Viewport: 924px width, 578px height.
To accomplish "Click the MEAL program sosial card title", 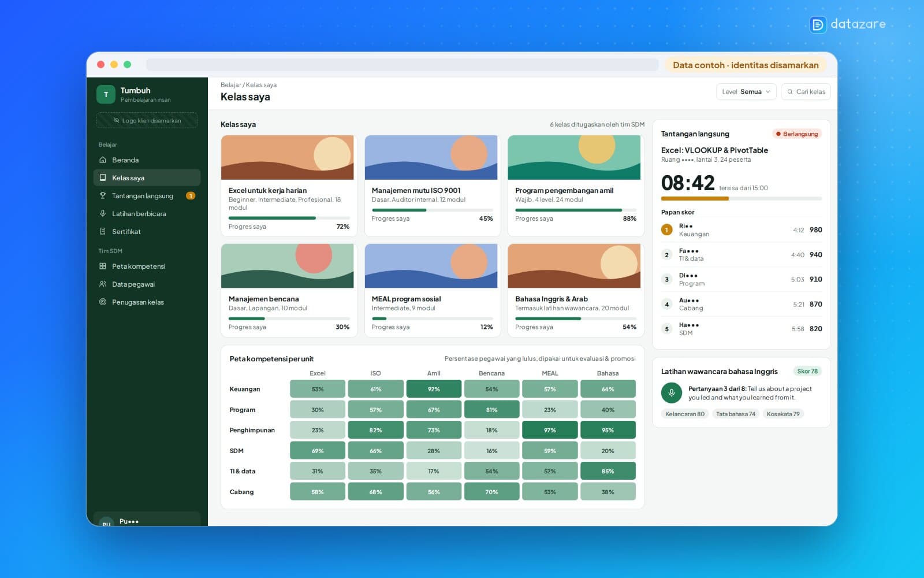I will point(406,299).
